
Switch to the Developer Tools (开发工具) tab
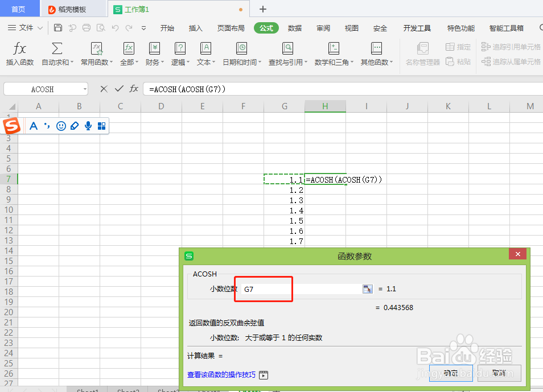[x=417, y=28]
